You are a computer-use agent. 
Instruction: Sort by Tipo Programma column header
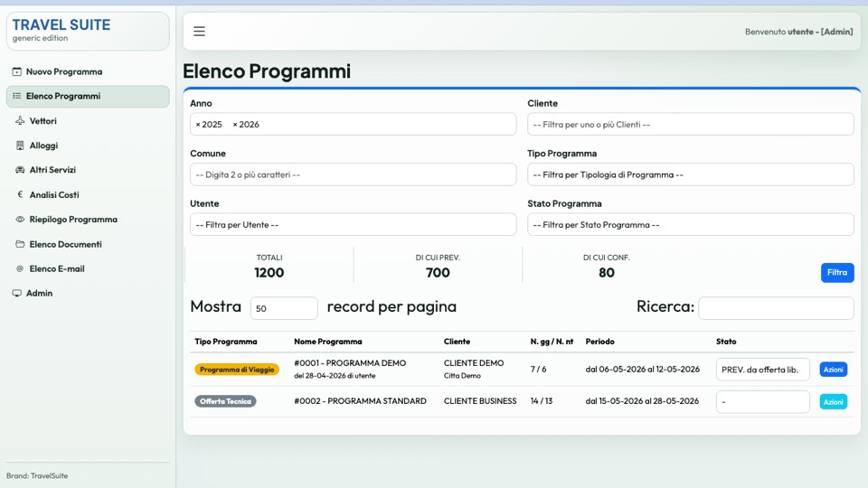(x=226, y=342)
